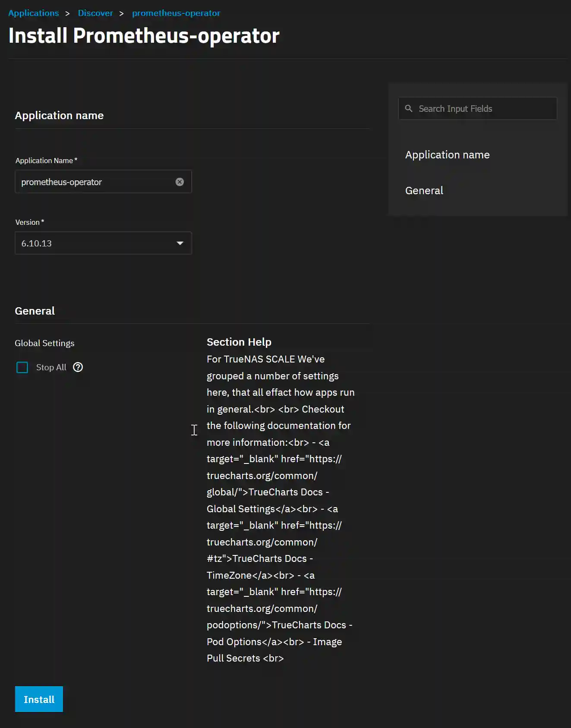Click the General section heading in the form

(35, 311)
